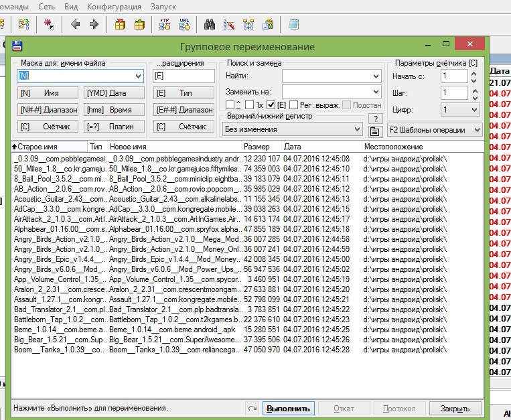Open F2 Шаблоны операции dropdown
This screenshot has height=420, width=511.
tap(435, 130)
